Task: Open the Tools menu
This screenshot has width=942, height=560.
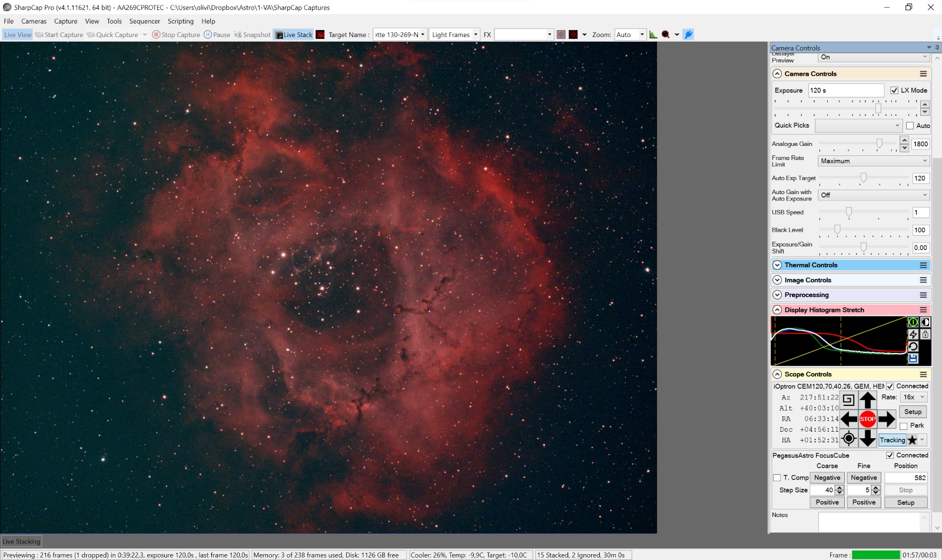Action: (x=114, y=21)
